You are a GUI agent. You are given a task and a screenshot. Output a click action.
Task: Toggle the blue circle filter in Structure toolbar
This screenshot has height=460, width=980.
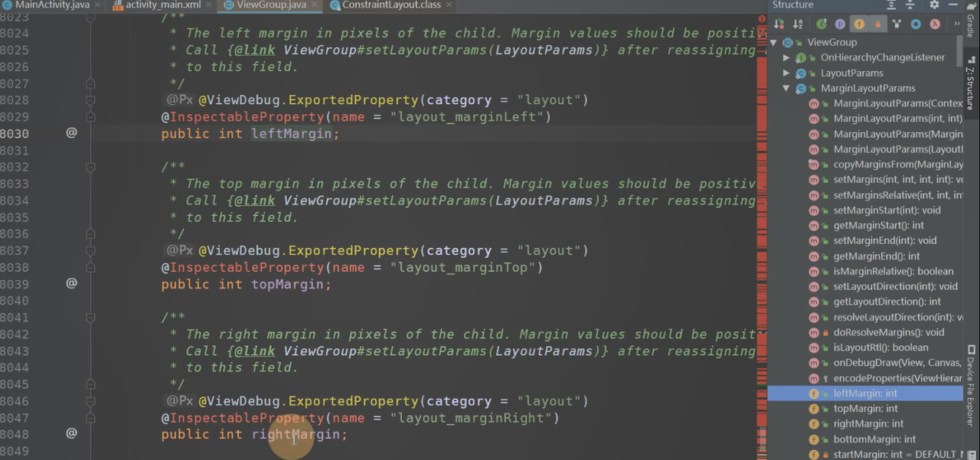[x=916, y=24]
